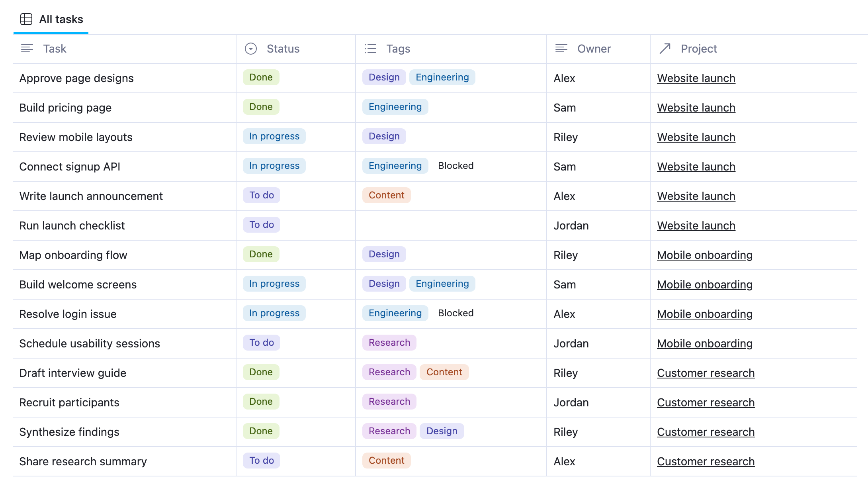Click the arrow icon in Project header
The height and width of the screenshot is (494, 868).
pyautogui.click(x=665, y=49)
